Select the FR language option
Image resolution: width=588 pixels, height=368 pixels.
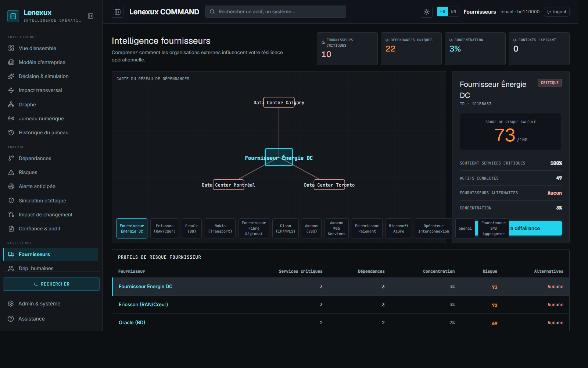pos(443,12)
